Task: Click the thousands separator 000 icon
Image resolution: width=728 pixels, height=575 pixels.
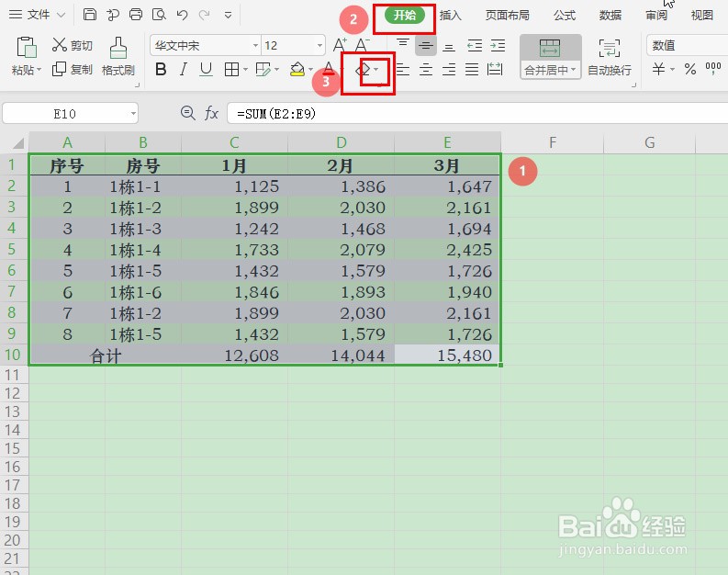Action: [x=713, y=69]
